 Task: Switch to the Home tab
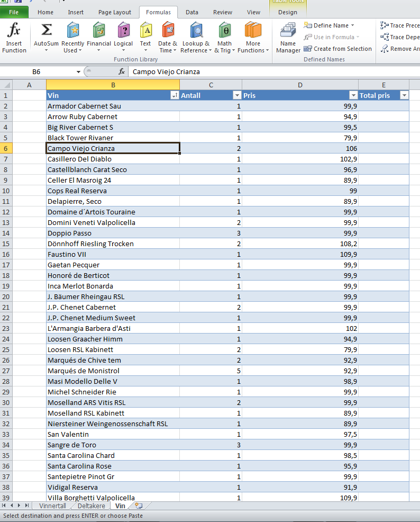tap(45, 12)
